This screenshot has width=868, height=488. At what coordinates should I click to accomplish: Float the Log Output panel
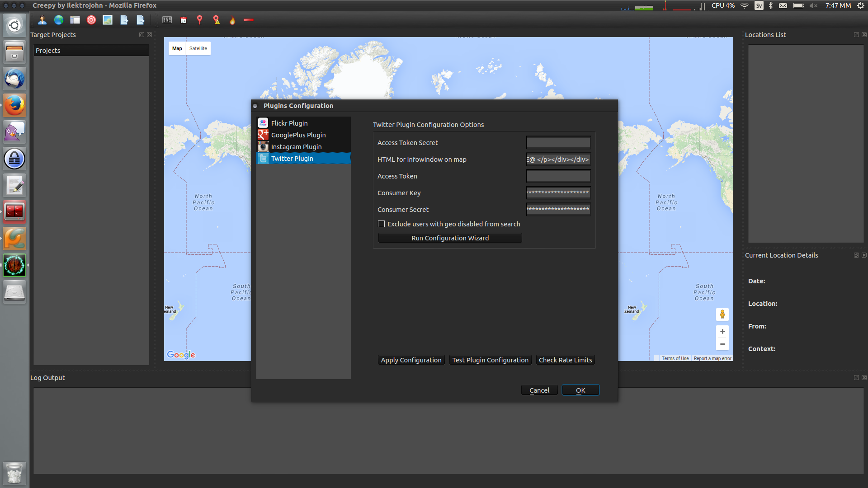click(856, 377)
